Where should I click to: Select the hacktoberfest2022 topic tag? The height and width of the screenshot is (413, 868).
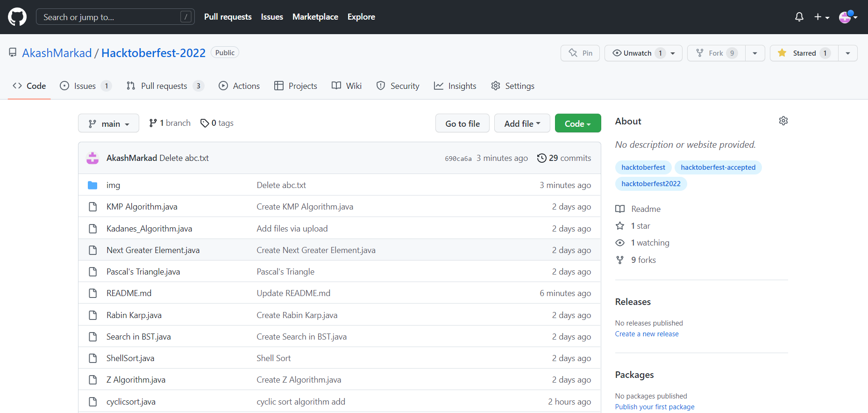(x=651, y=184)
